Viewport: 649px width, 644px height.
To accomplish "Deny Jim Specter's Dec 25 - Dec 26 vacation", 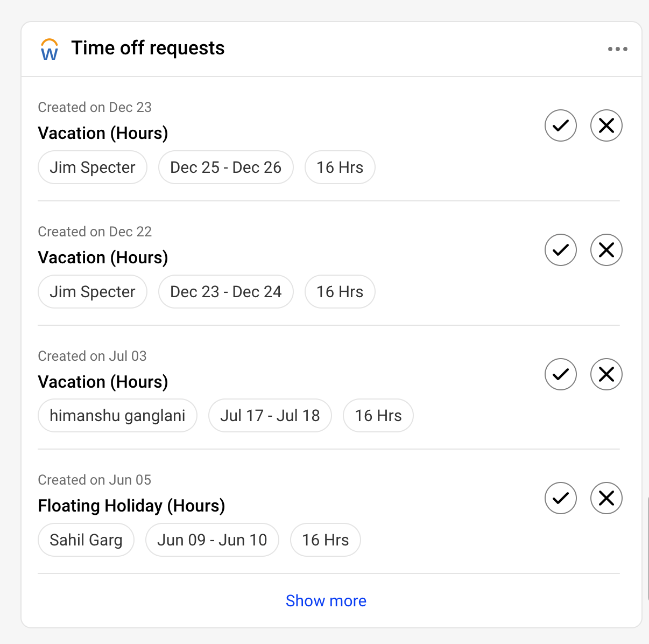I will coord(606,125).
